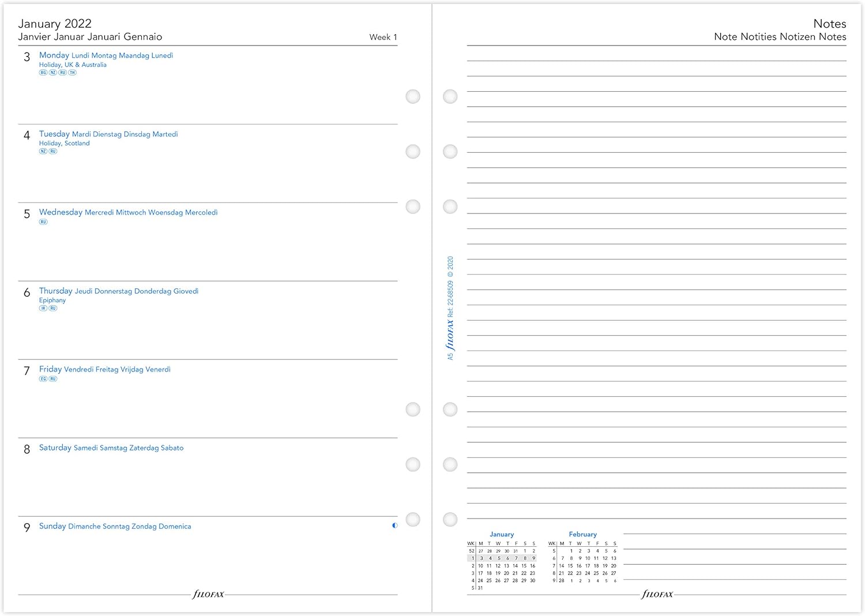The height and width of the screenshot is (616, 865).
Task: Click the IR badge under Thursday
Action: tap(43, 308)
